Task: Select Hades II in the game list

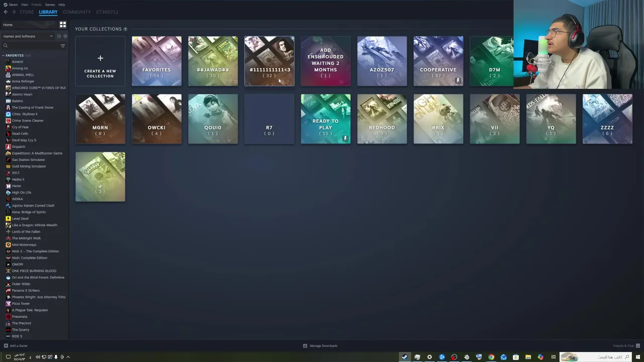Action: (18, 179)
